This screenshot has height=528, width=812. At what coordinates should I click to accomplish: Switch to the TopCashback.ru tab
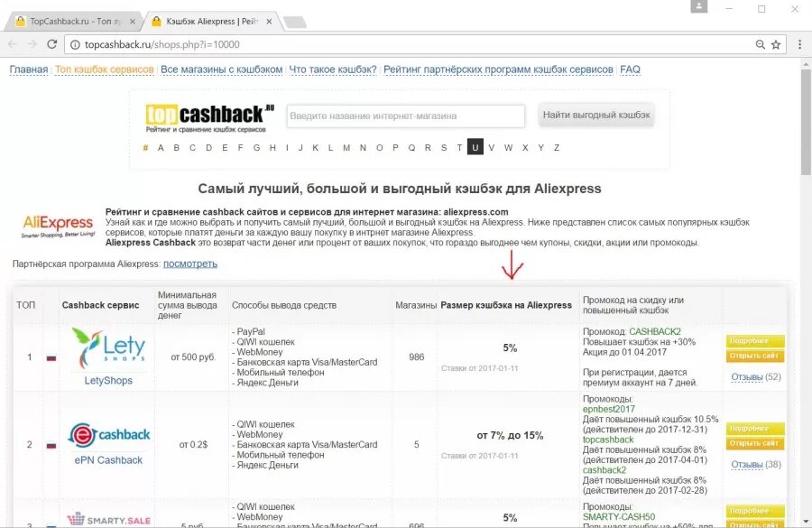(75, 22)
